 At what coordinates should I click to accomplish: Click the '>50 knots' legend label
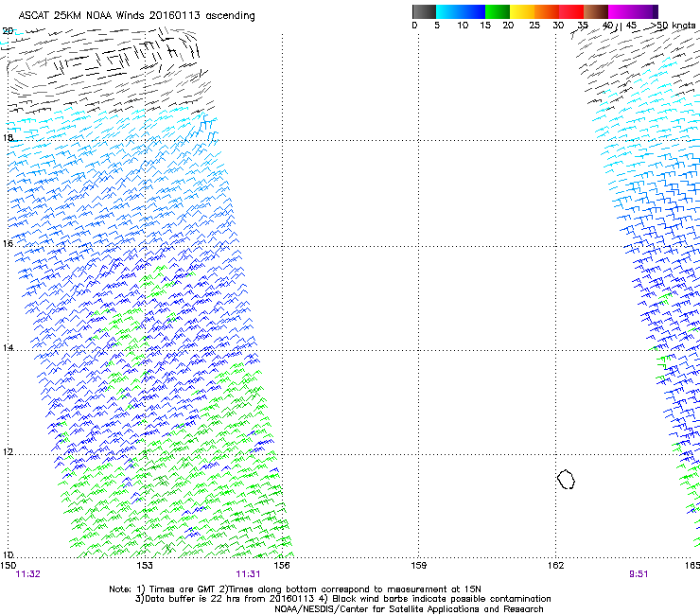(673, 26)
